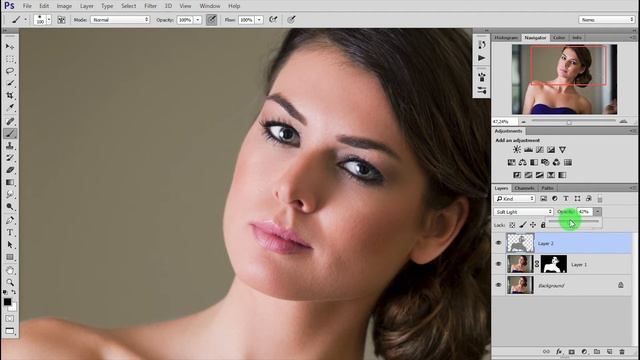Toggle visibility of Layer 2
The image size is (640, 360).
click(x=498, y=243)
